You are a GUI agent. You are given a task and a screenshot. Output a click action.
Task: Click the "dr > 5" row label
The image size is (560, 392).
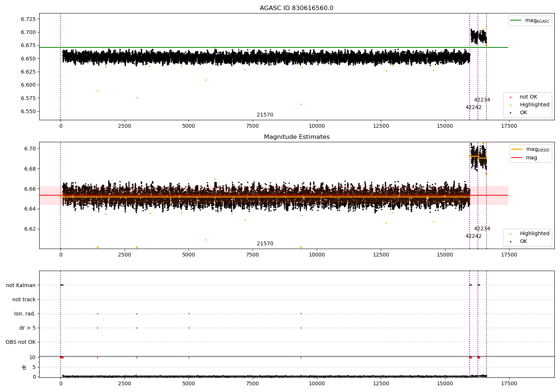click(28, 328)
